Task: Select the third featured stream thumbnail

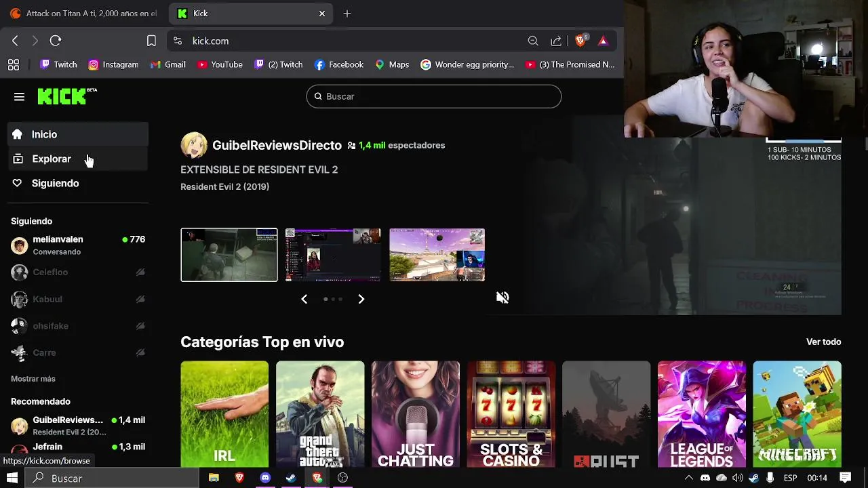Action: pyautogui.click(x=437, y=255)
